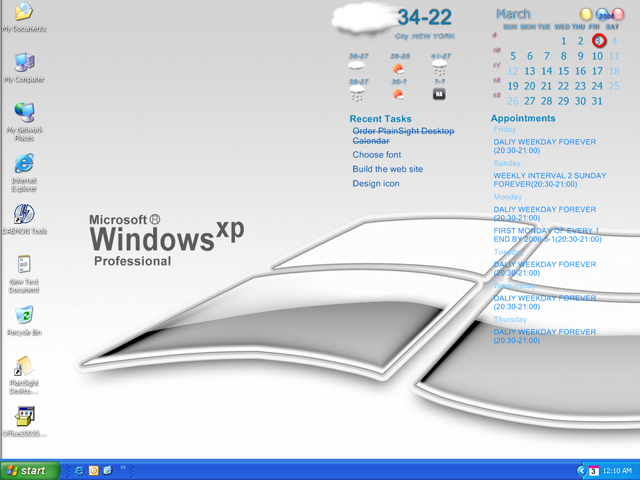
Task: Select March 20 in calendar
Action: pos(530,86)
